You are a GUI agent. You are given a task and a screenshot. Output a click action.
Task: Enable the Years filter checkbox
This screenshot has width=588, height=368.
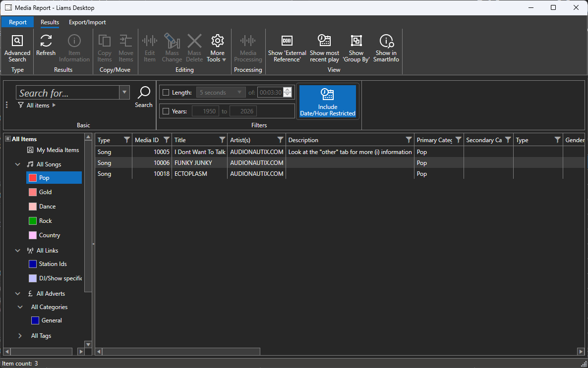(166, 111)
